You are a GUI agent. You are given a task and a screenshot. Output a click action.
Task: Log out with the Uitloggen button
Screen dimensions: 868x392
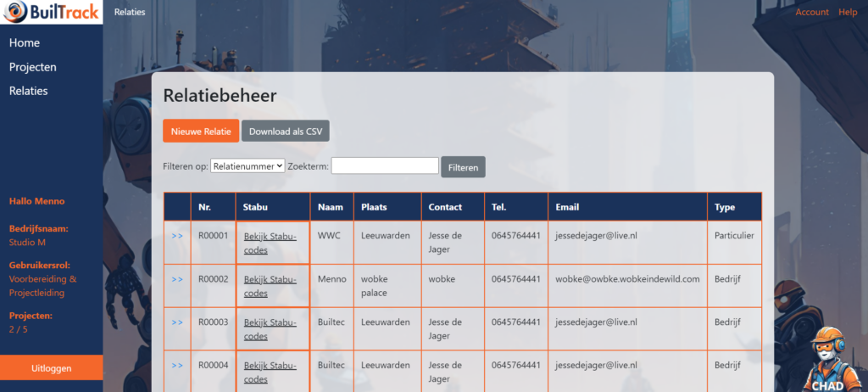click(52, 368)
